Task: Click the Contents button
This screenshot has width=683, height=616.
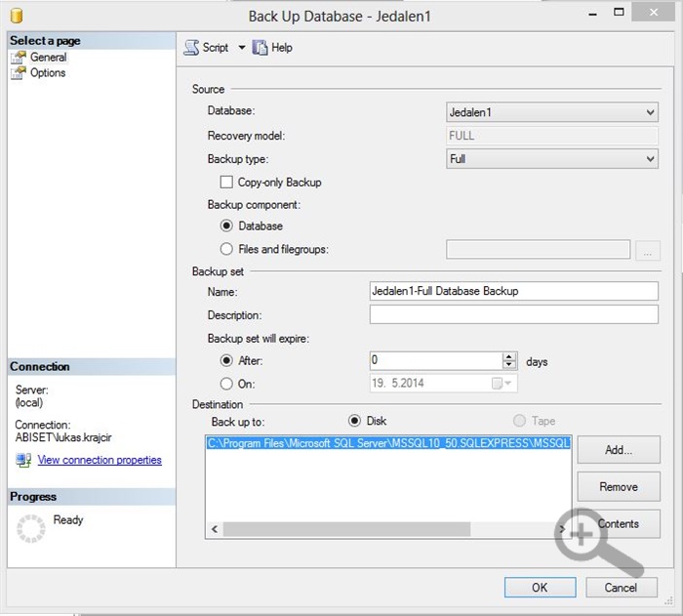Action: 619,523
